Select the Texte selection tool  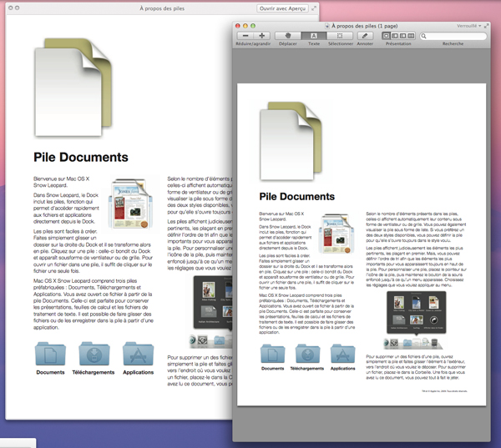click(x=314, y=36)
